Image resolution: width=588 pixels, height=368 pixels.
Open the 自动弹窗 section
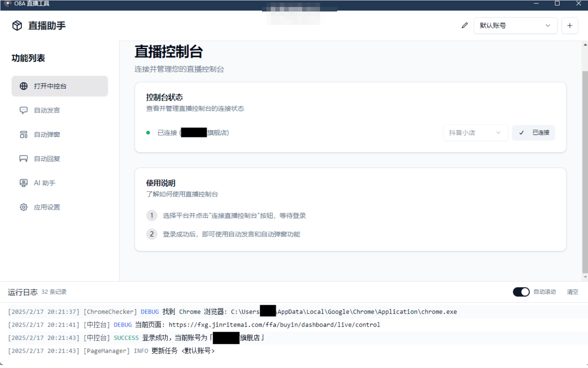point(60,134)
